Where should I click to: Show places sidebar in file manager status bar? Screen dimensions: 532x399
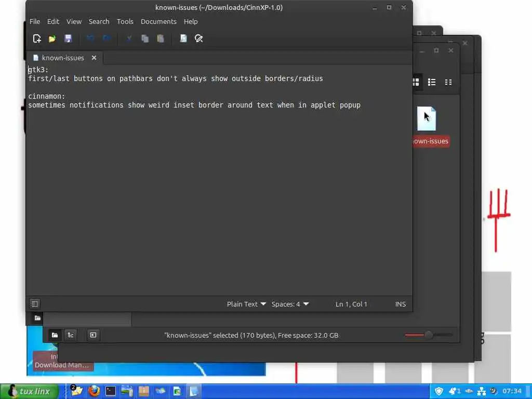click(55, 335)
